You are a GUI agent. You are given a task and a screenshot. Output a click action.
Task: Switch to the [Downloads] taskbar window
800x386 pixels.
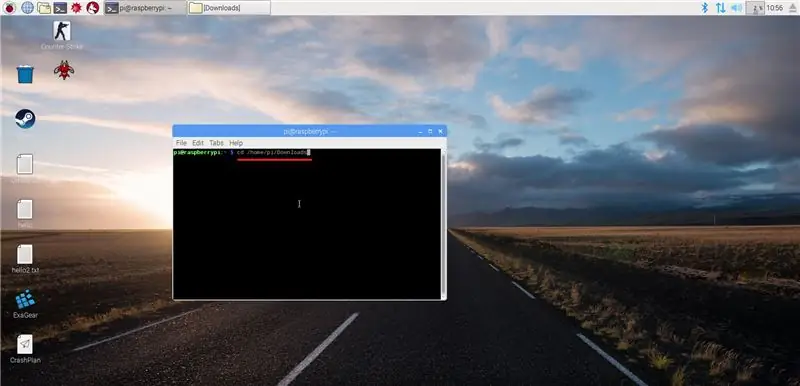[229, 8]
